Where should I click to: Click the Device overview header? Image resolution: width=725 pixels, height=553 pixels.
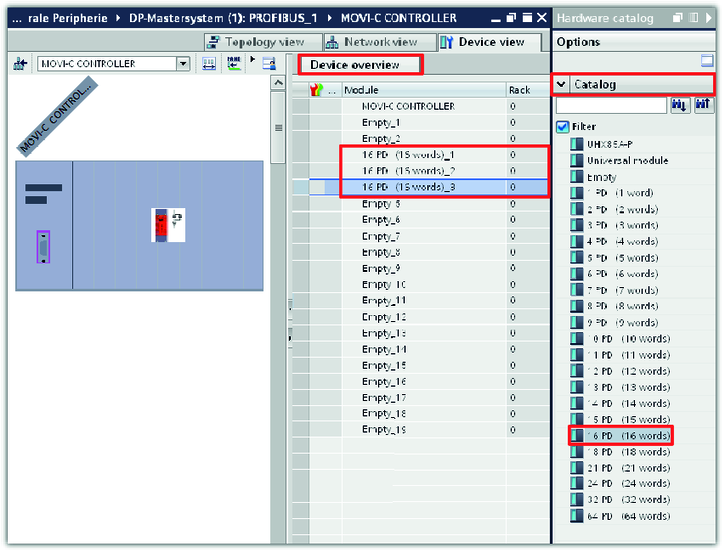tap(355, 65)
